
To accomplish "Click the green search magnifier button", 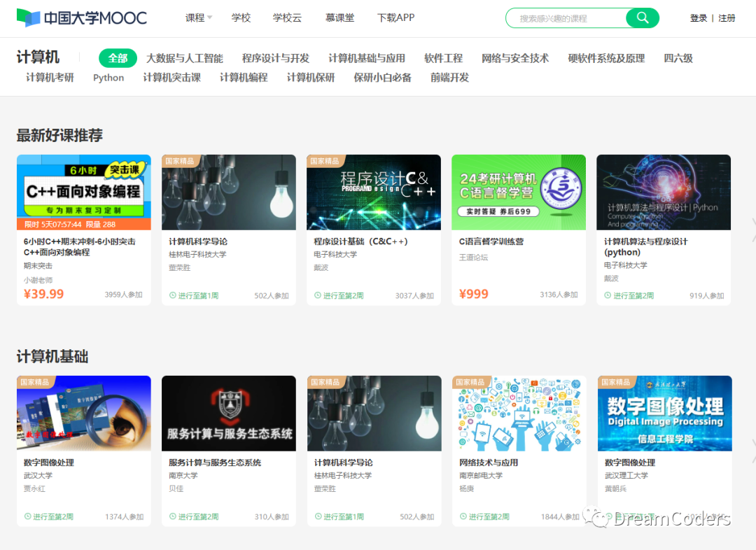I will 642,17.
